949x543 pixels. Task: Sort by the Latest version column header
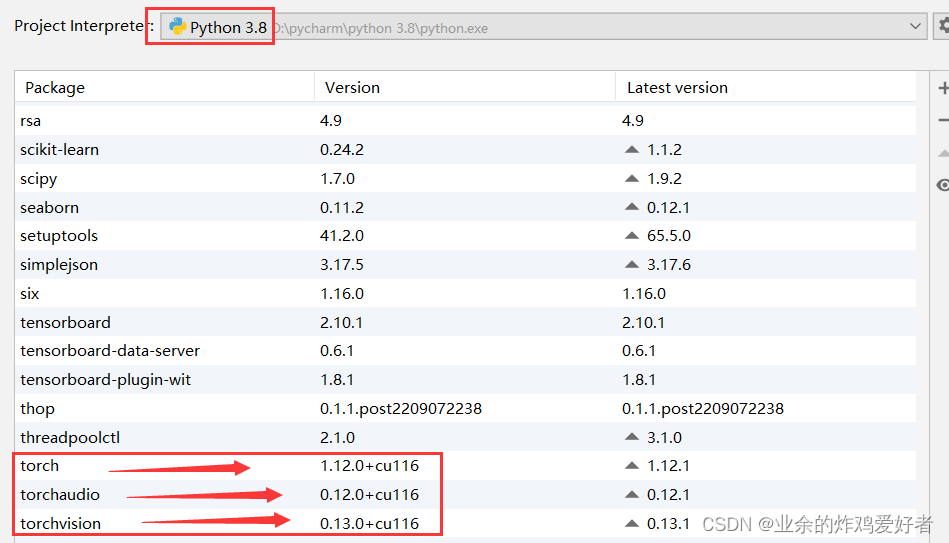click(766, 87)
